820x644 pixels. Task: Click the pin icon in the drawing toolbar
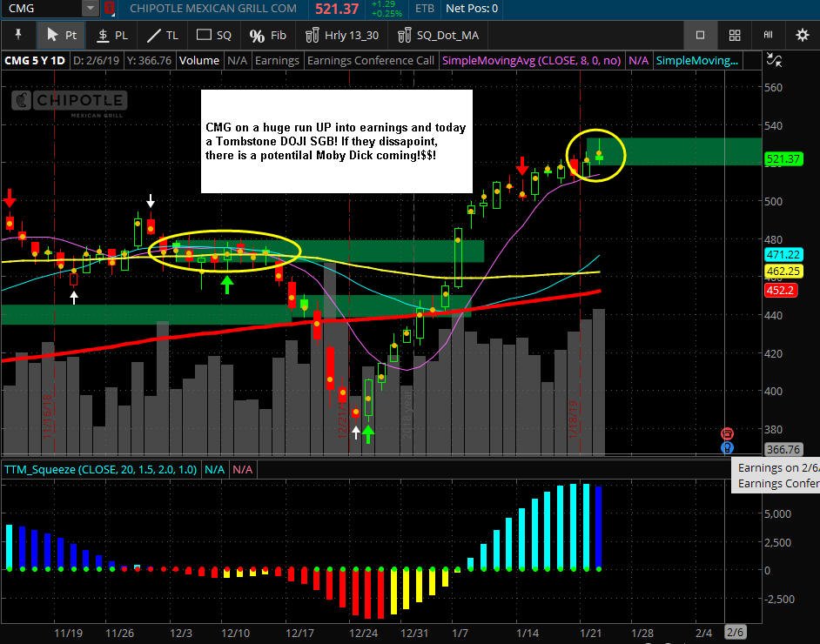(x=18, y=35)
